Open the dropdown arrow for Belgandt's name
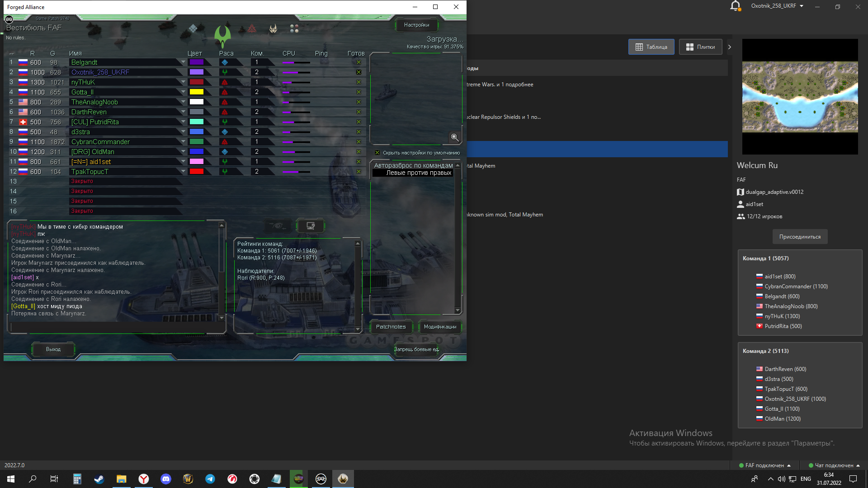Image resolution: width=868 pixels, height=488 pixels. (x=183, y=62)
